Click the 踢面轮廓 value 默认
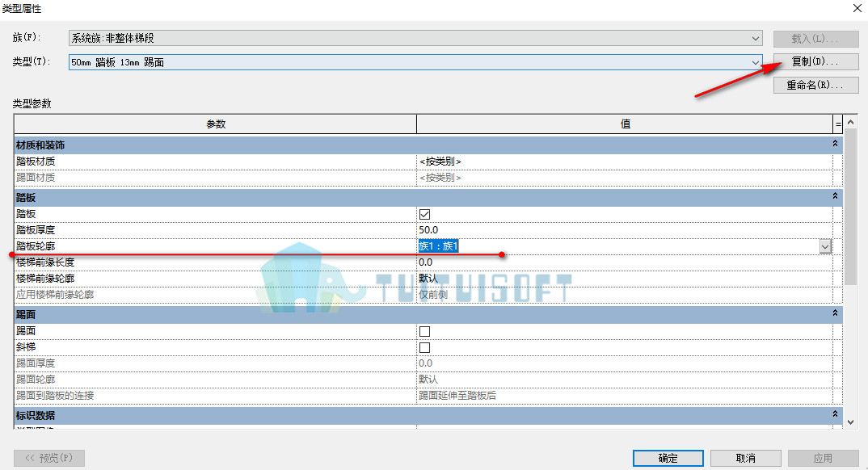This screenshot has height=470, width=868. point(428,380)
